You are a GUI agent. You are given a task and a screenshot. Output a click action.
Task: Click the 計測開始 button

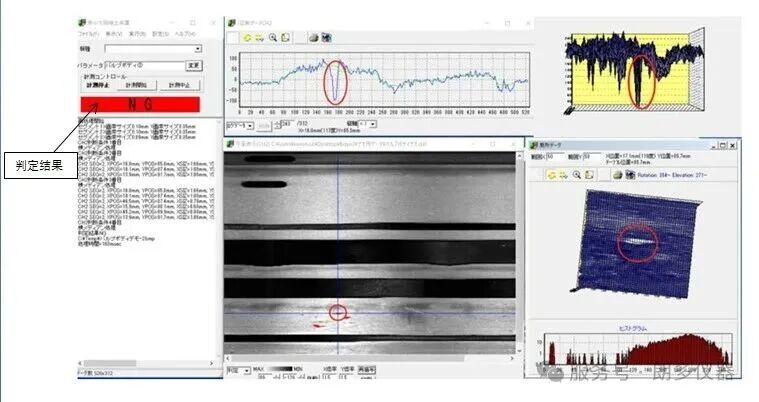(137, 85)
